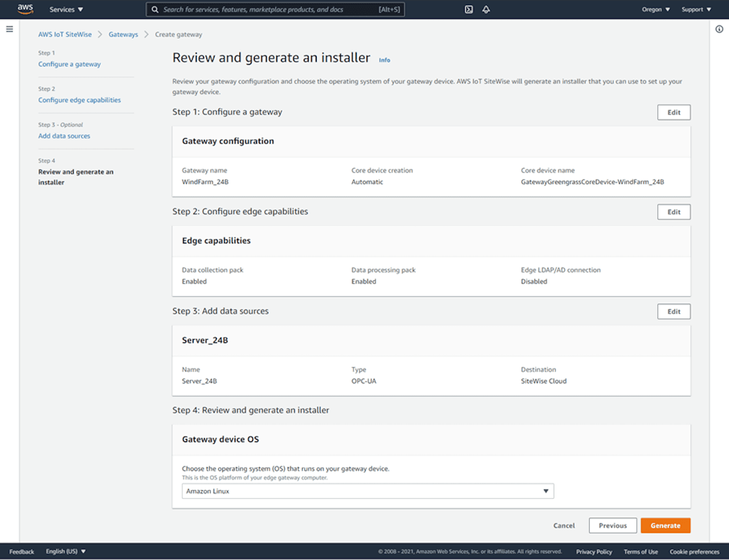The width and height of the screenshot is (729, 560).
Task: Toggle the hamburger side navigation menu
Action: [x=10, y=30]
